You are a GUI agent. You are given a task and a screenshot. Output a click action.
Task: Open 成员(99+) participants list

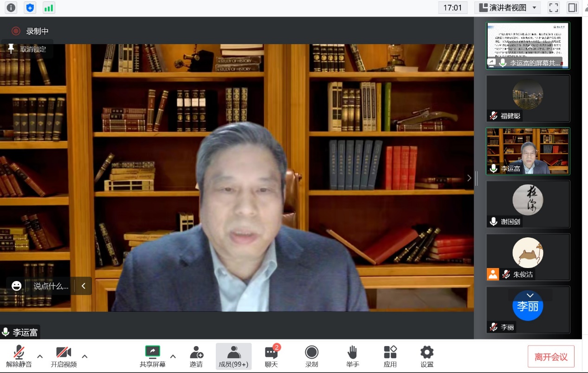233,356
